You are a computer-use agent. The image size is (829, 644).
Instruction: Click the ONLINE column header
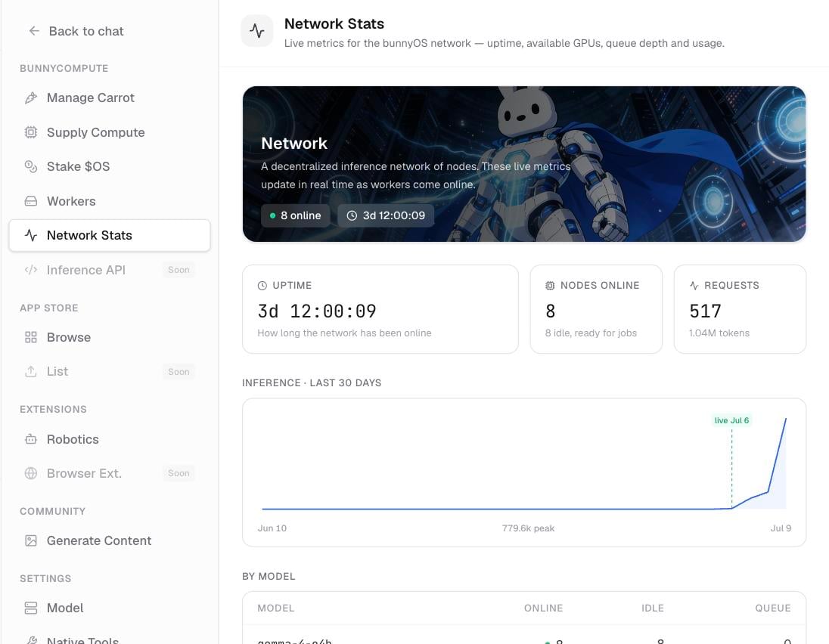tap(544, 608)
